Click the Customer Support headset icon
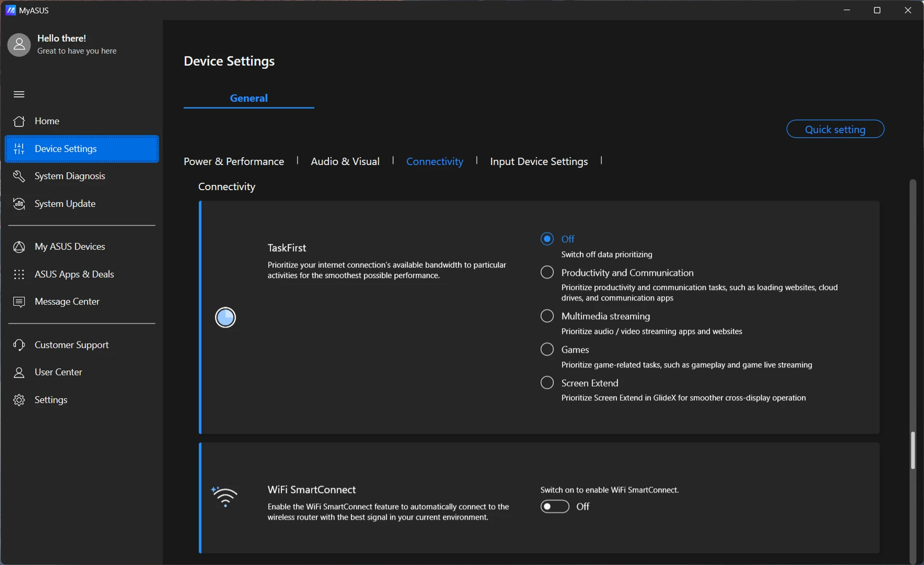The image size is (924, 565). coord(19,345)
